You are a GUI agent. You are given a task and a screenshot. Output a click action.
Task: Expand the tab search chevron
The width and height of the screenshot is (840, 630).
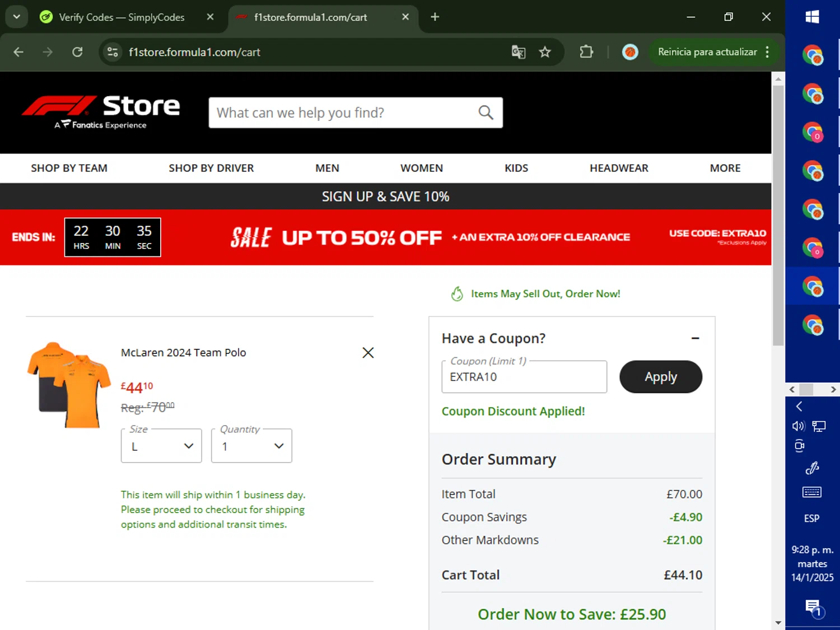[x=17, y=17]
